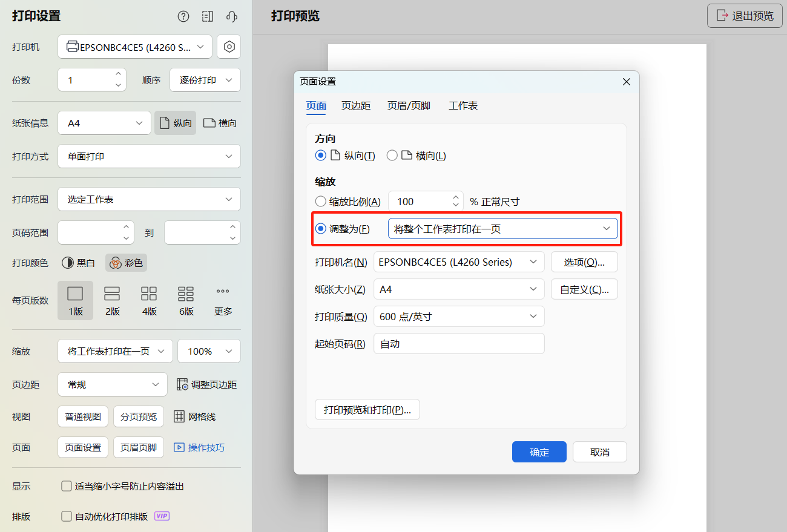
Task: Select the 2版 pages-per-sheet layout
Action: click(112, 300)
